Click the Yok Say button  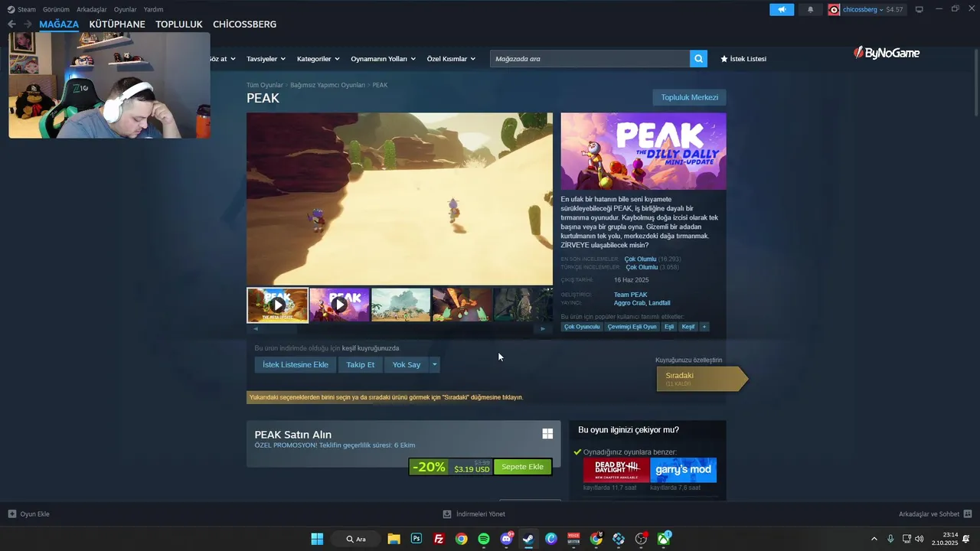[407, 365]
